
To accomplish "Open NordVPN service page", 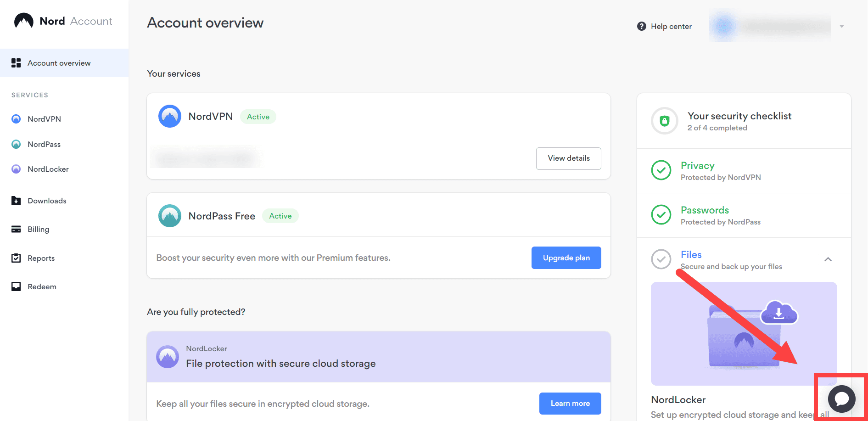I will (44, 119).
